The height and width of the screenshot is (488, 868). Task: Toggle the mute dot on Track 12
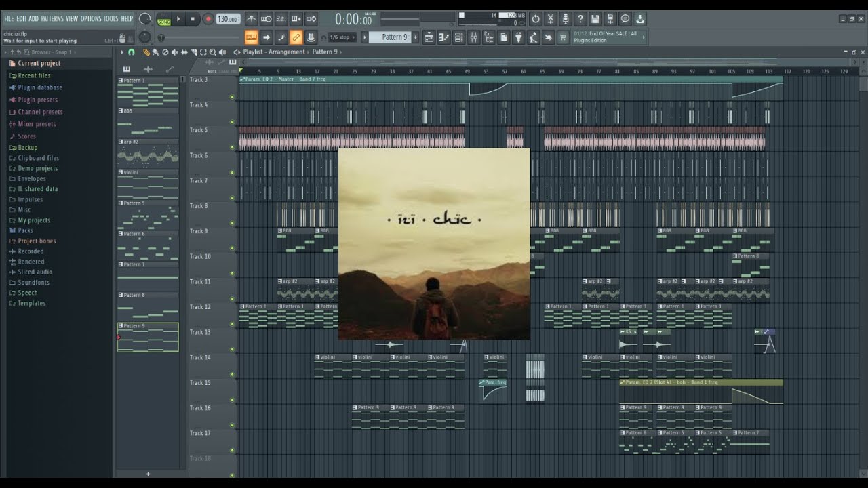[233, 324]
